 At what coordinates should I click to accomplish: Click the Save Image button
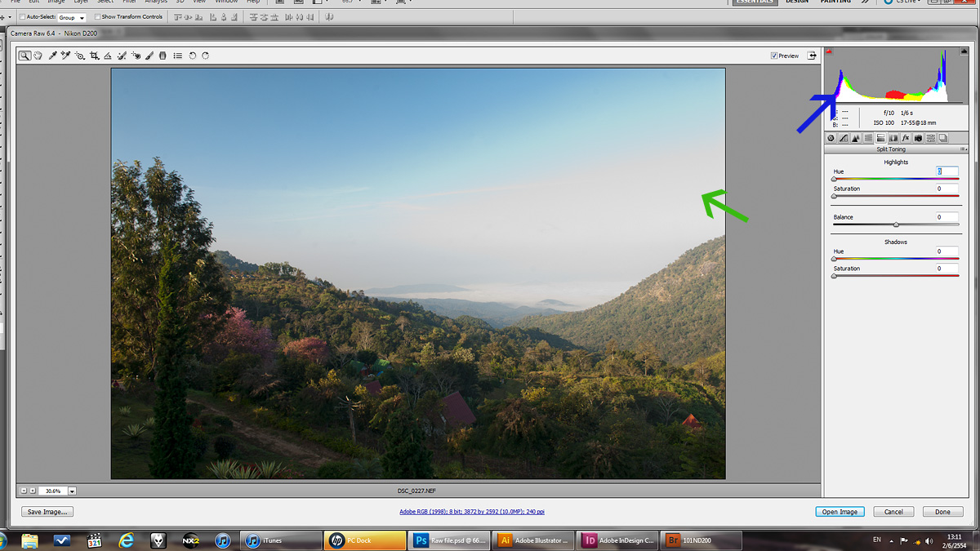click(47, 512)
